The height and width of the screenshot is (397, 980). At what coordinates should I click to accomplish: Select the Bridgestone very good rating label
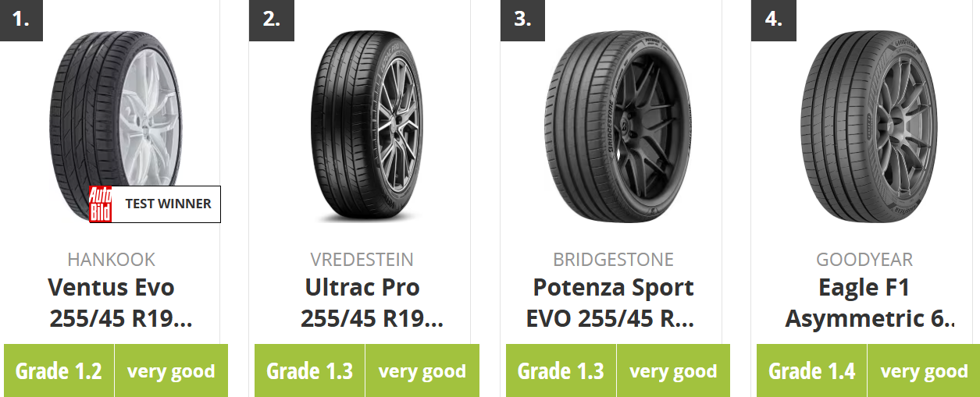coord(673,370)
